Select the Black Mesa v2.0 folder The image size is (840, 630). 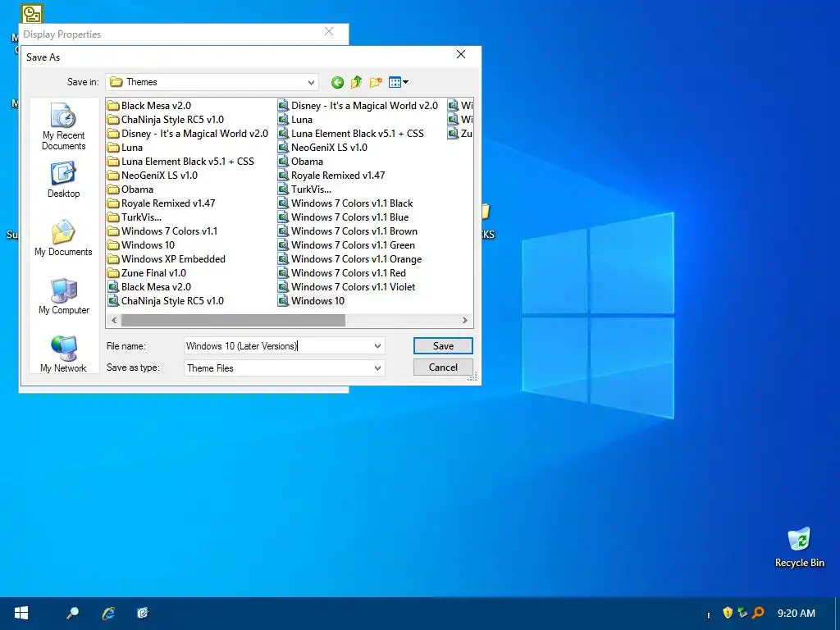tap(149, 106)
